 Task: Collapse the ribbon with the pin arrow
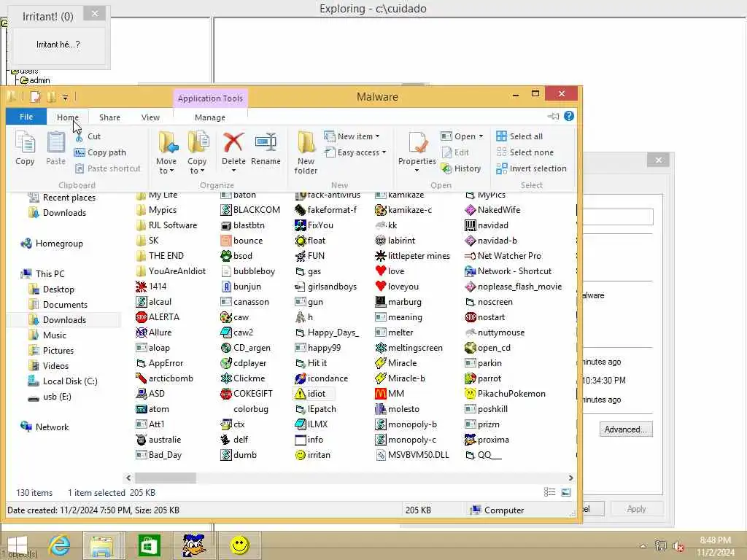pos(553,116)
